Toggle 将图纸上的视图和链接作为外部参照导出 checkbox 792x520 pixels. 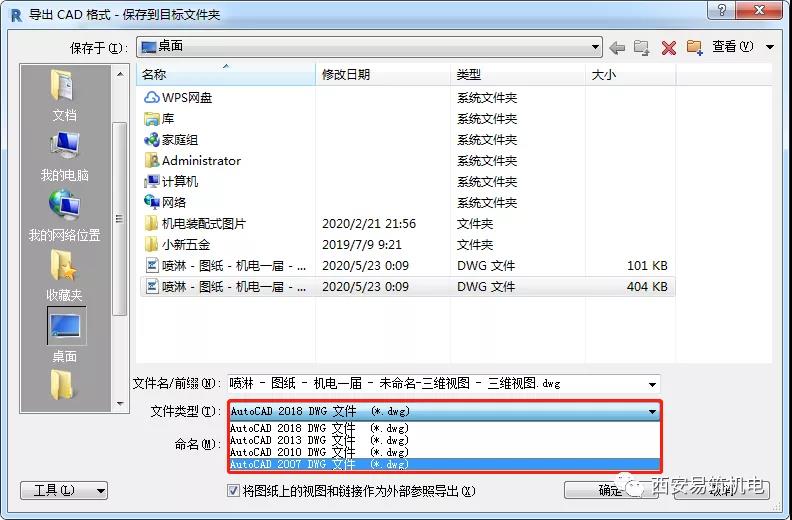pyautogui.click(x=233, y=491)
